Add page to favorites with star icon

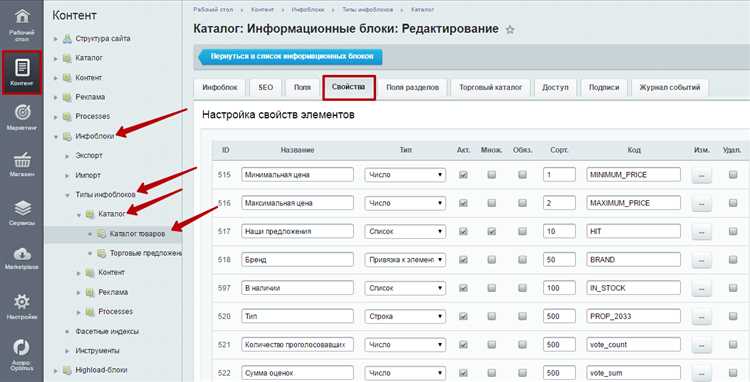tap(510, 30)
